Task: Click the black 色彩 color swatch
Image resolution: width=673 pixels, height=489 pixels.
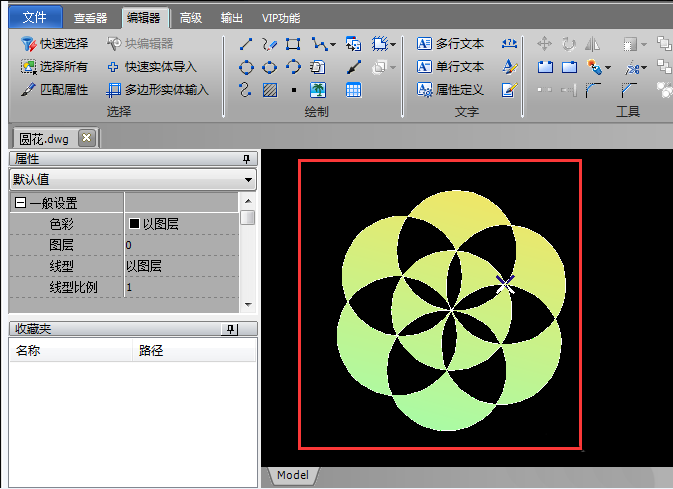Action: point(134,224)
